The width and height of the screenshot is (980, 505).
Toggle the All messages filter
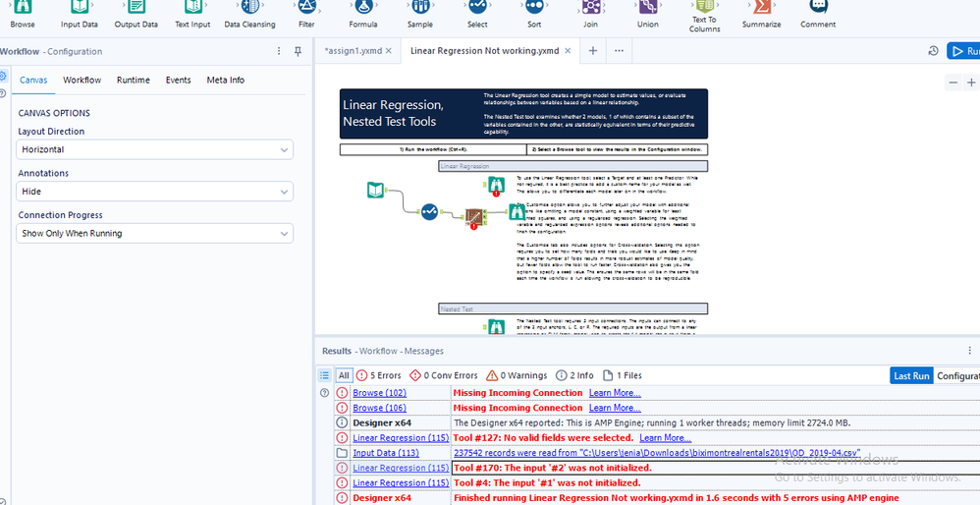344,375
